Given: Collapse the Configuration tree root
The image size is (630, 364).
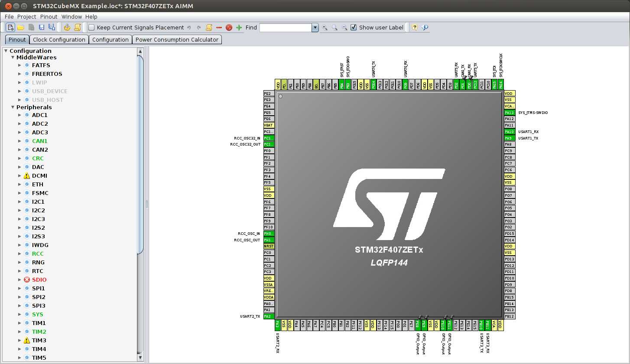Looking at the screenshot, I should (6, 51).
